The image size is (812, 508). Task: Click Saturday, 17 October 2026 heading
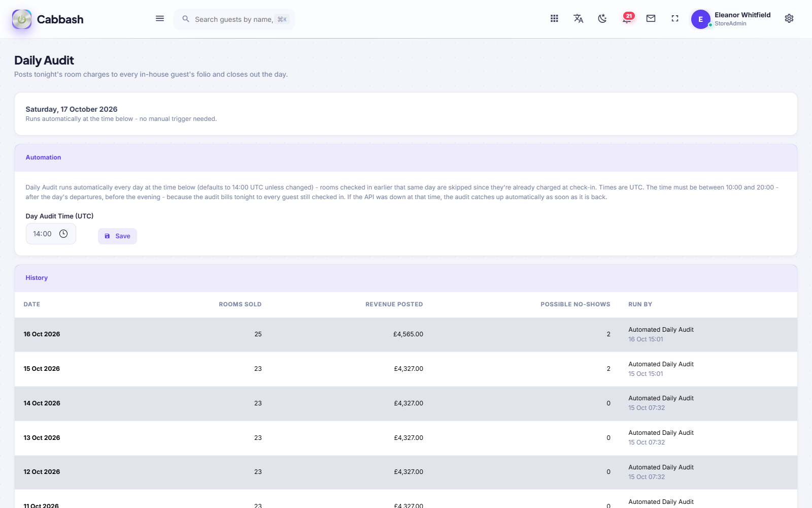click(x=72, y=109)
